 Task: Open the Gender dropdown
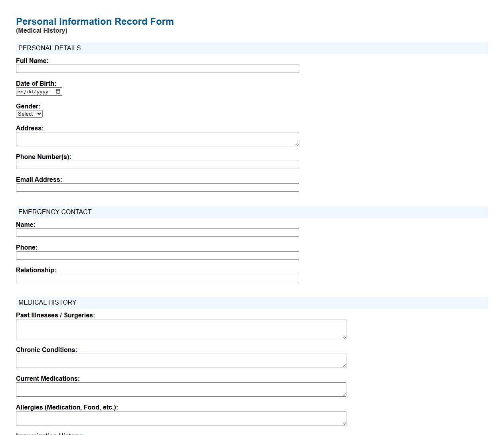coord(29,114)
